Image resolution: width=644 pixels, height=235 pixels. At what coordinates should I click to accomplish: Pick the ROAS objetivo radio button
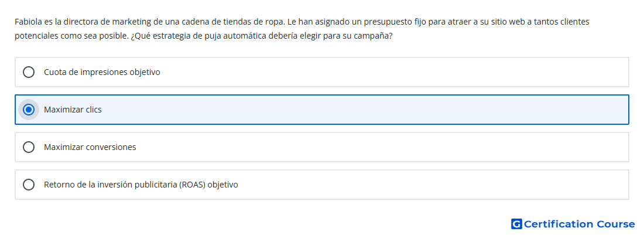[x=29, y=185]
